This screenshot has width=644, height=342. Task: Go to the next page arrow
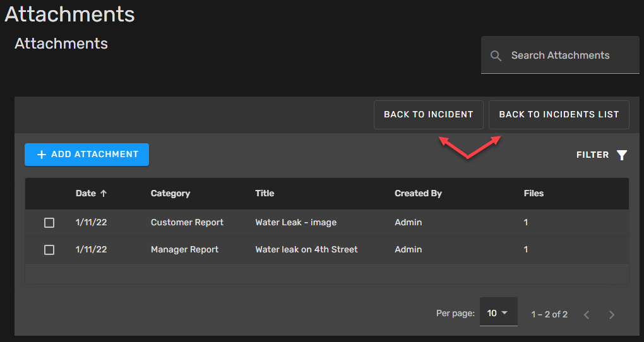611,314
